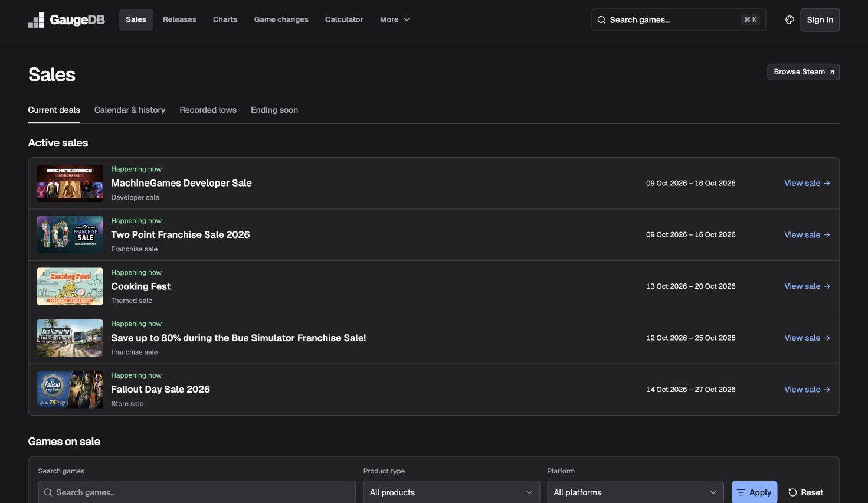Image resolution: width=868 pixels, height=503 pixels.
Task: Click the arrow icon beside Fallout Day View sale
Action: click(827, 390)
